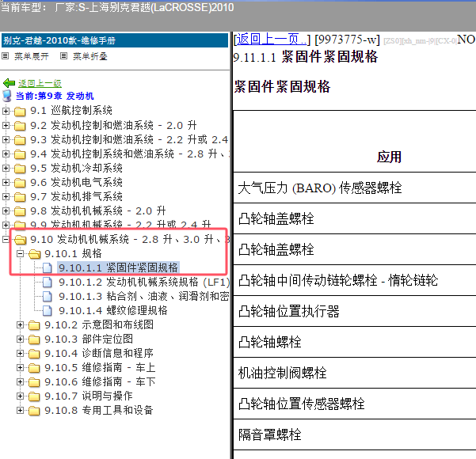Expand 9.10.7 说明与操作 node
The image size is (476, 459).
pos(20,396)
